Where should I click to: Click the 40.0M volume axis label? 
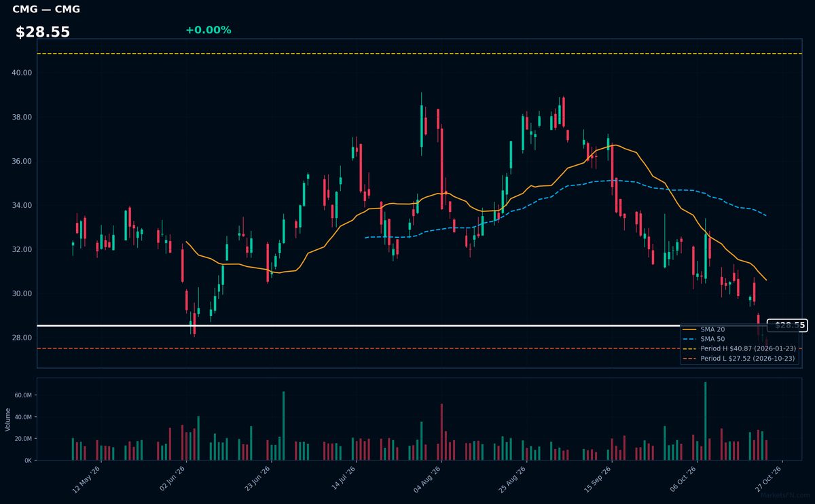click(23, 417)
